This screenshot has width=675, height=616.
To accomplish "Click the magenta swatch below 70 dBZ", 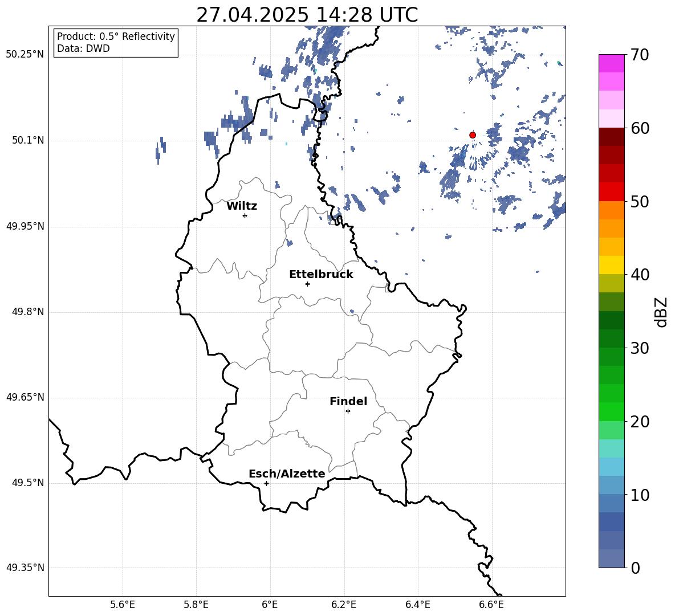I will [x=612, y=63].
